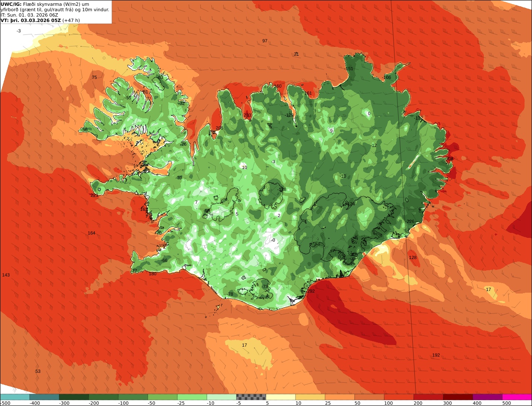Click the '292' value on the south coast
This screenshot has width=532, height=406.
coord(311,291)
